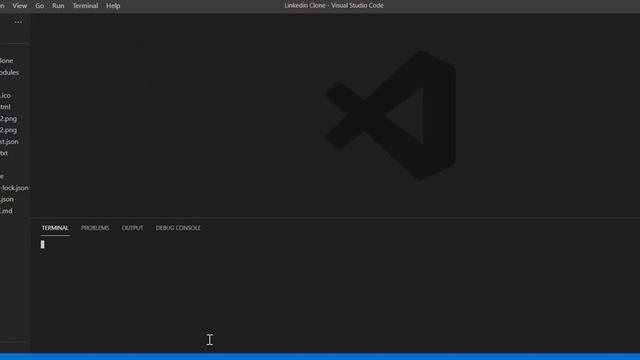Open the package file ending '.json' below lock file
Screen dimensions: 640x360
pyautogui.click(x=7, y=199)
